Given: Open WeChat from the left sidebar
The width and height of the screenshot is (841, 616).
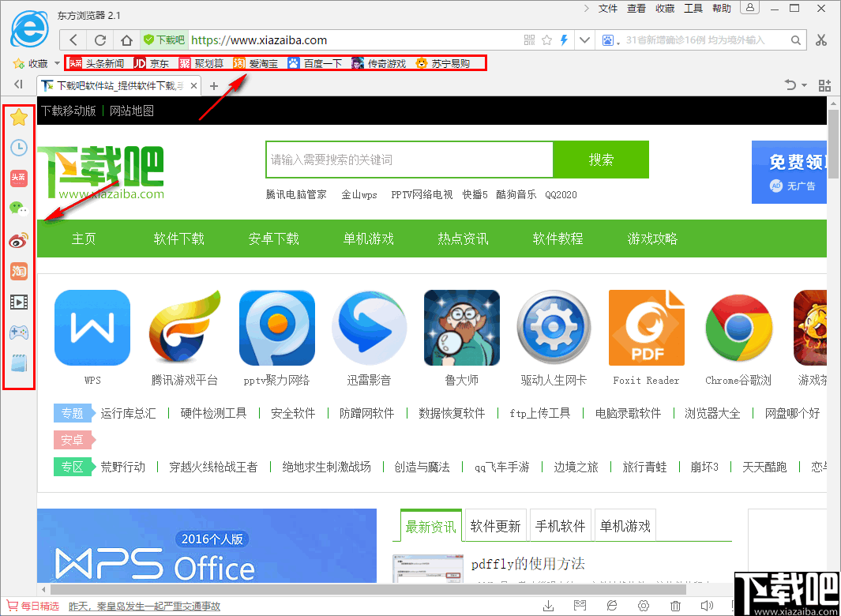Looking at the screenshot, I should (x=19, y=208).
